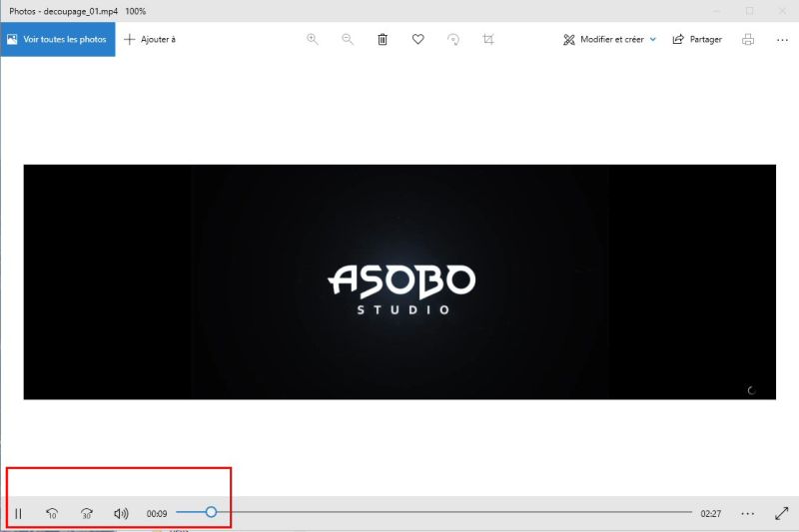Expand the Modifier et créer menu
This screenshot has height=532, width=799.
pyautogui.click(x=609, y=39)
